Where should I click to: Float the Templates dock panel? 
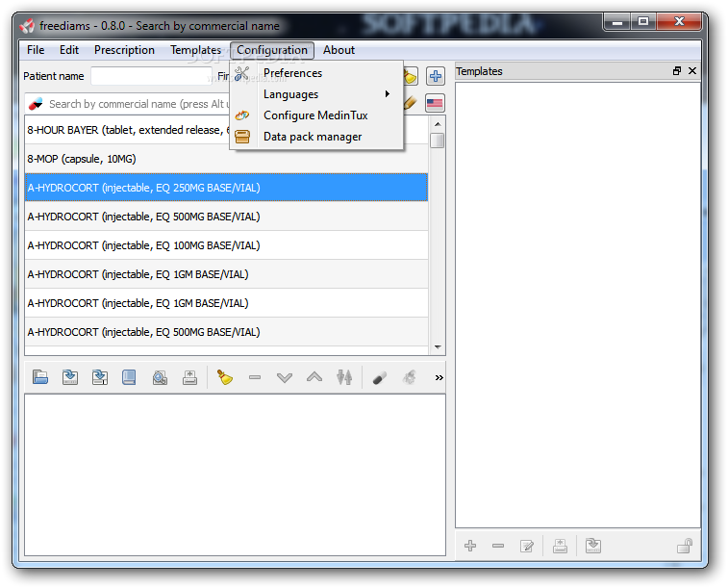(677, 70)
